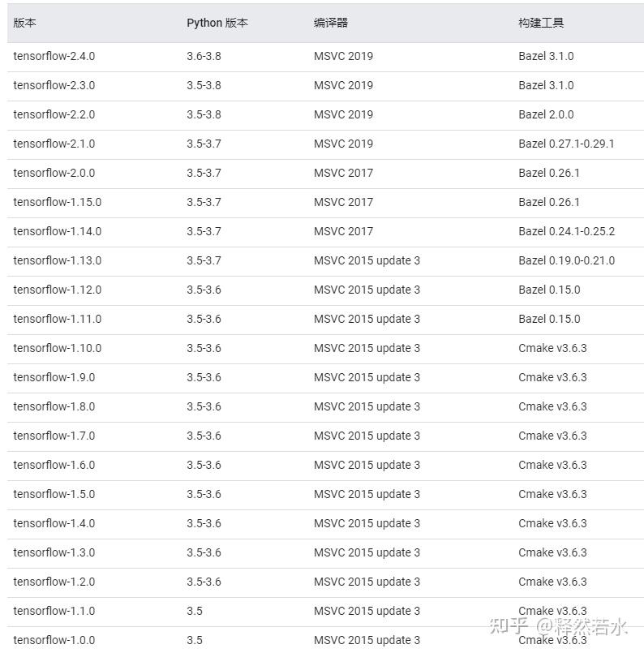The width and height of the screenshot is (644, 653).
Task: Select the Bazel 0.27.1-0.29.1 build tool cell
Action: coord(566,144)
